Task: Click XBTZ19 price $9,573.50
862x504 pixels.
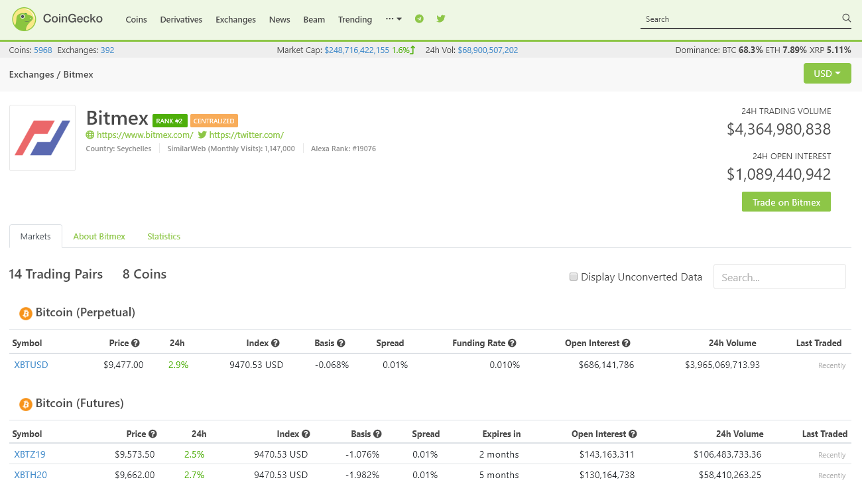Action: coord(135,454)
